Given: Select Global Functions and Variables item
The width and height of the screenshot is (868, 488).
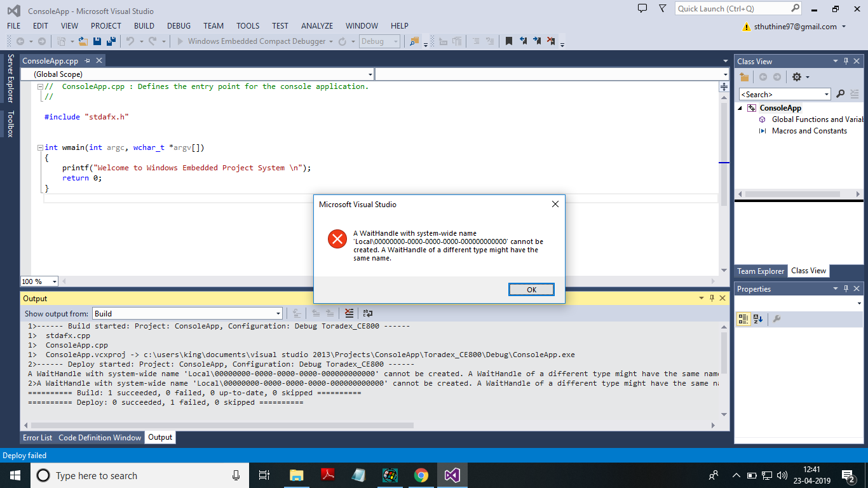Looking at the screenshot, I should click(817, 119).
